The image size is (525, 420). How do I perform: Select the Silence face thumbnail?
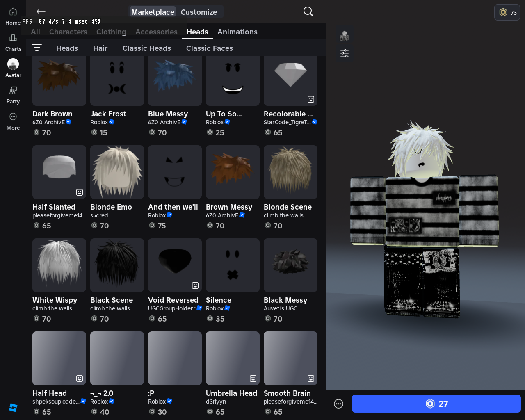pos(233,265)
